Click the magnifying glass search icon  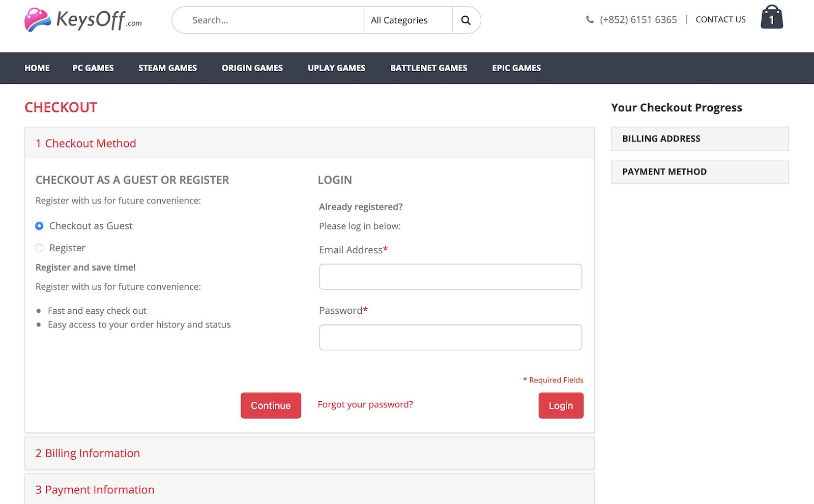pyautogui.click(x=466, y=20)
